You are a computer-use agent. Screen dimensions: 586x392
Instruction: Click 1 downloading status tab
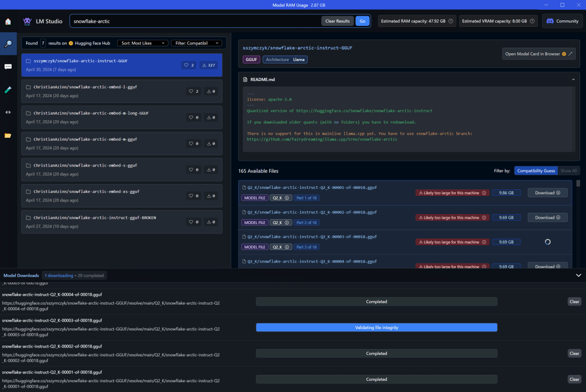pos(59,275)
